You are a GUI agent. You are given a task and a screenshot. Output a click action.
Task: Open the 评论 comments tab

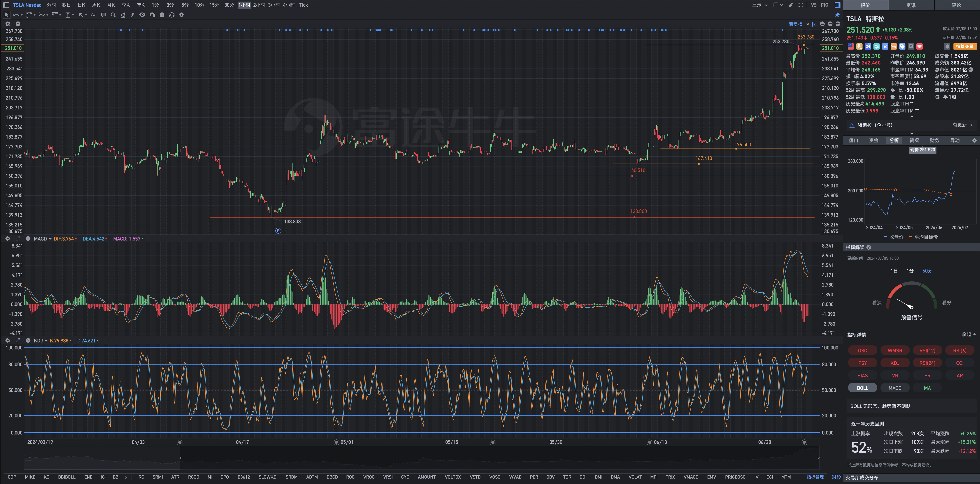tap(956, 5)
